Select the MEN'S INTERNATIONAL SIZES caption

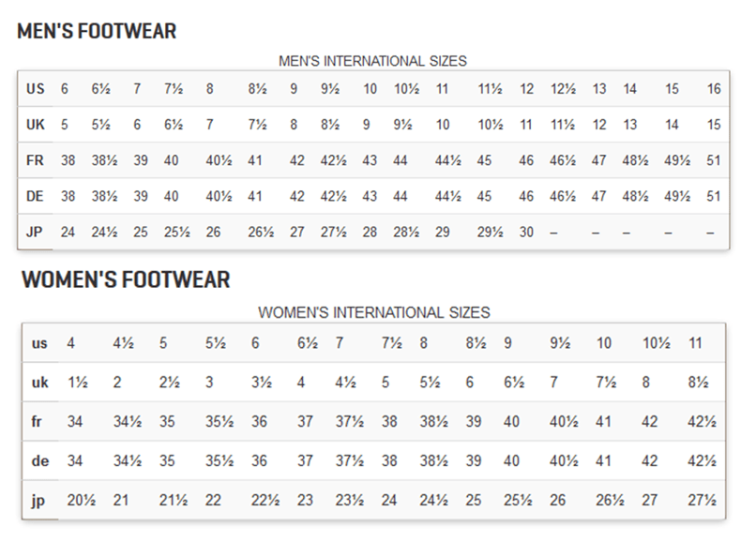373,61
